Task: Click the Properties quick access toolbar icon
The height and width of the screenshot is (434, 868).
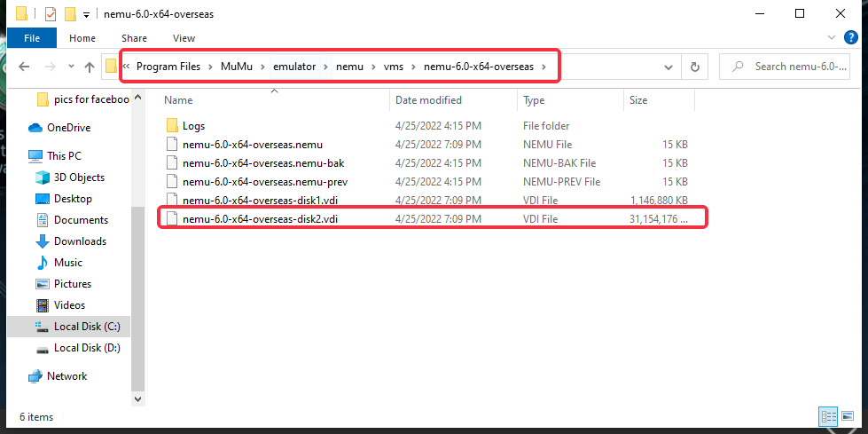Action: click(50, 14)
